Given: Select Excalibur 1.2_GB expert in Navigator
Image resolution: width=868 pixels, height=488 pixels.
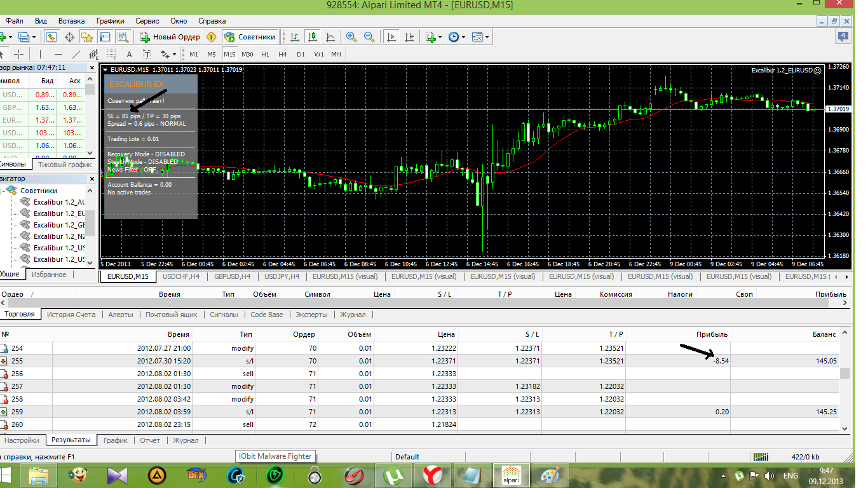Looking at the screenshot, I should click(59, 225).
